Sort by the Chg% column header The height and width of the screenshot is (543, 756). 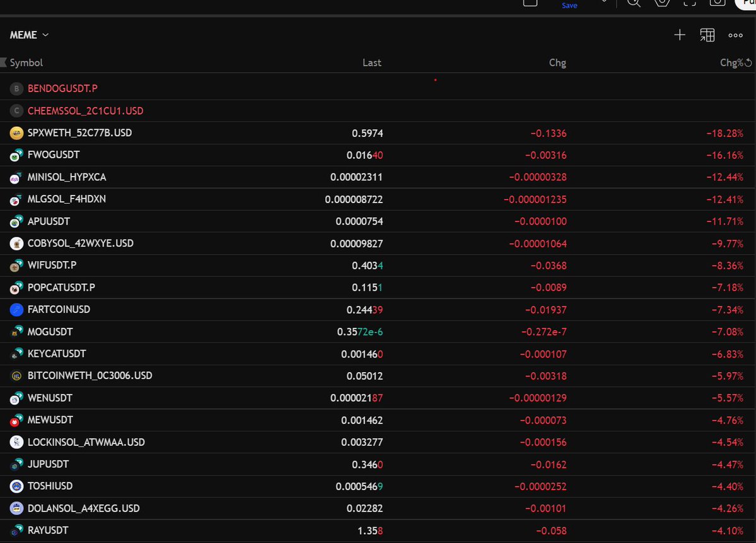[x=731, y=63]
